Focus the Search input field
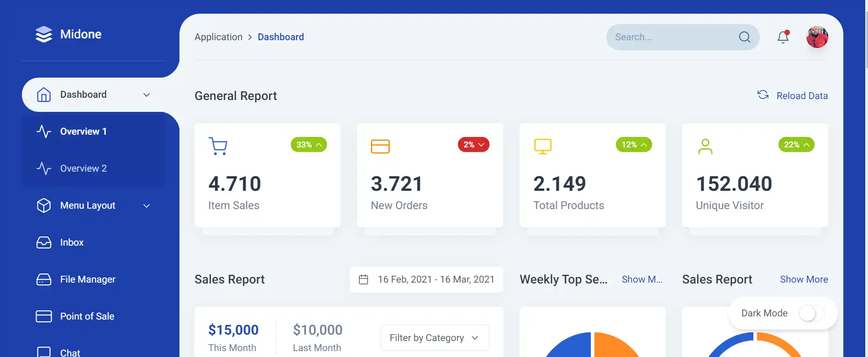 [671, 37]
